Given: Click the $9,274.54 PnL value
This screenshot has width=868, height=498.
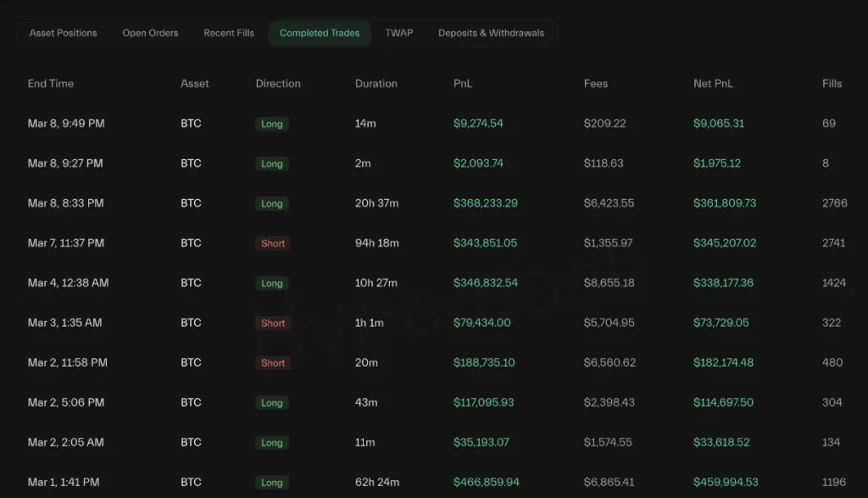Looking at the screenshot, I should (478, 124).
